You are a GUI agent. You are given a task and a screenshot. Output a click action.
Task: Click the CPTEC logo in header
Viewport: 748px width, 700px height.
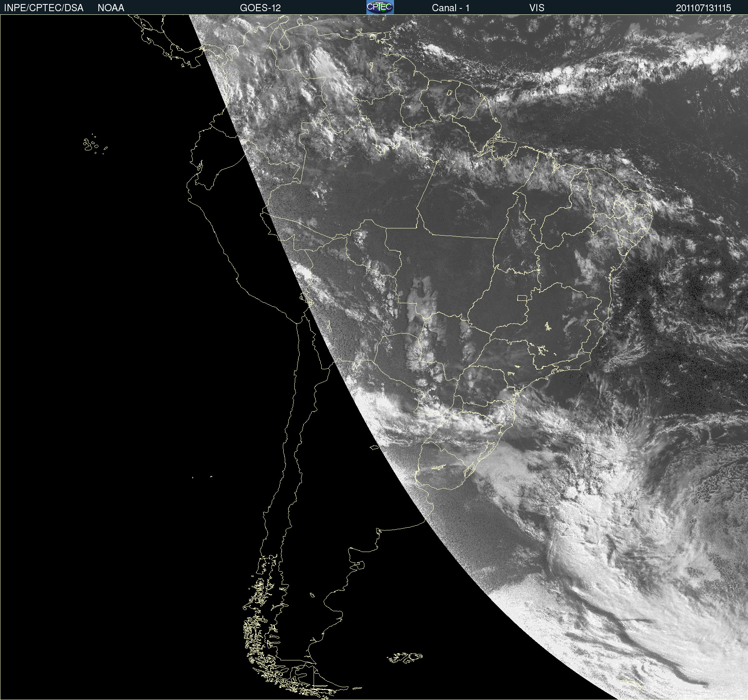point(380,7)
